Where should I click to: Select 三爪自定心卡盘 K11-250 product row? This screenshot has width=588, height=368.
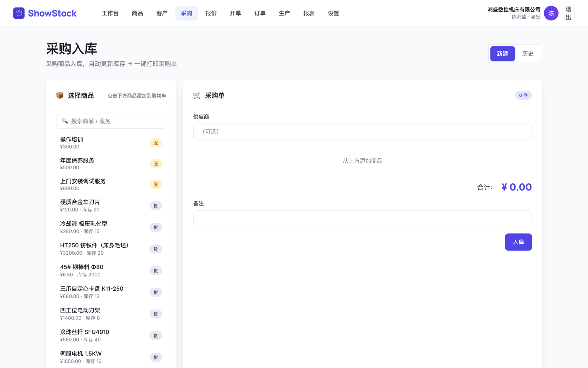111,292
